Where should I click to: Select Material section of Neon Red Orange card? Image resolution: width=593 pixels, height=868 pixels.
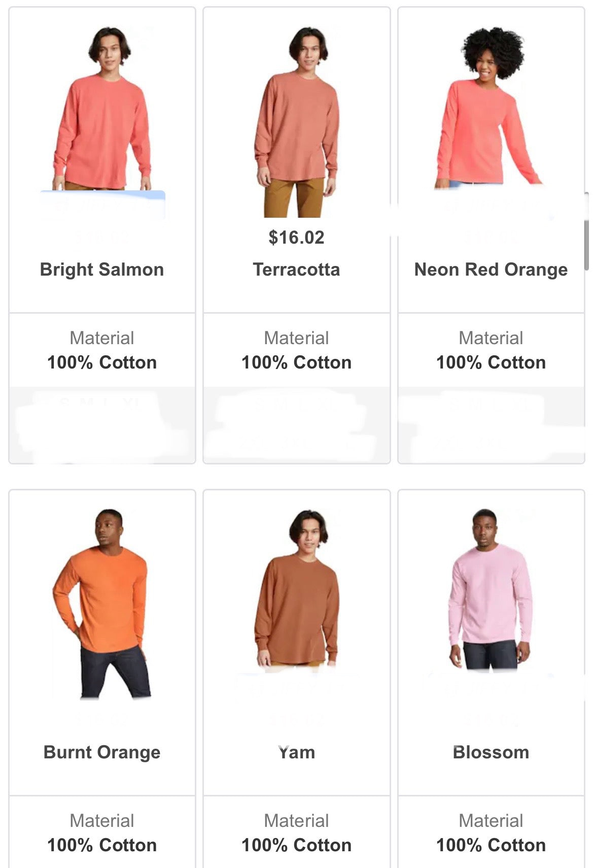pyautogui.click(x=491, y=350)
